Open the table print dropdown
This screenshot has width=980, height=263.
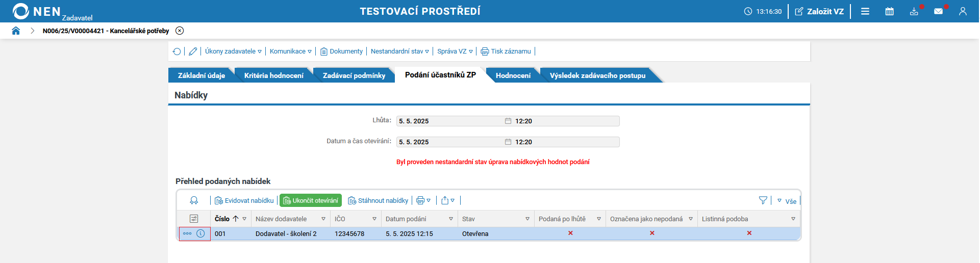coord(423,201)
